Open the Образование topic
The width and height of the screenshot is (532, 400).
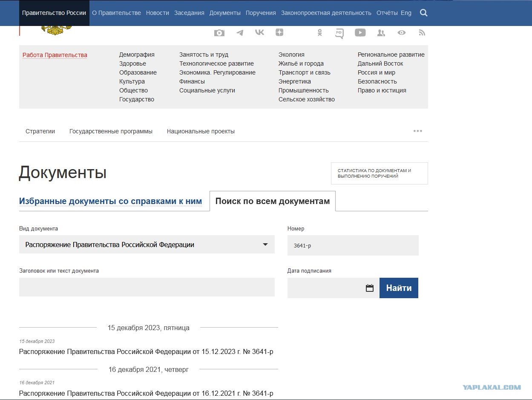pos(138,72)
